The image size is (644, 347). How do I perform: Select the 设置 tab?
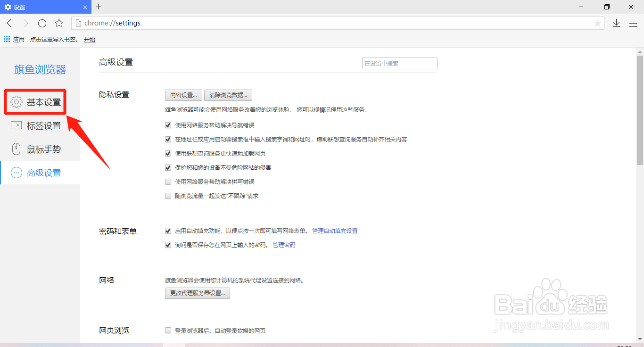(45, 7)
